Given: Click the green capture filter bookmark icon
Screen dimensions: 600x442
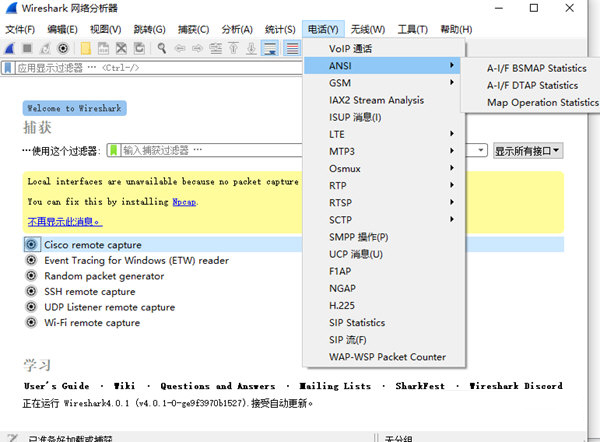Looking at the screenshot, I should click(114, 150).
